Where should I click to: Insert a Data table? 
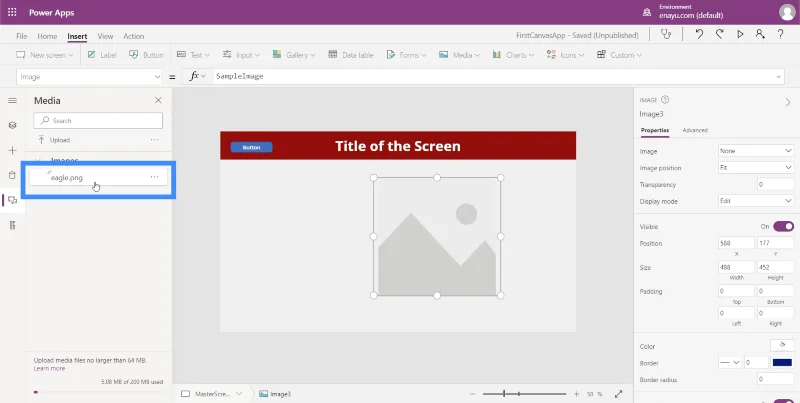tap(351, 55)
